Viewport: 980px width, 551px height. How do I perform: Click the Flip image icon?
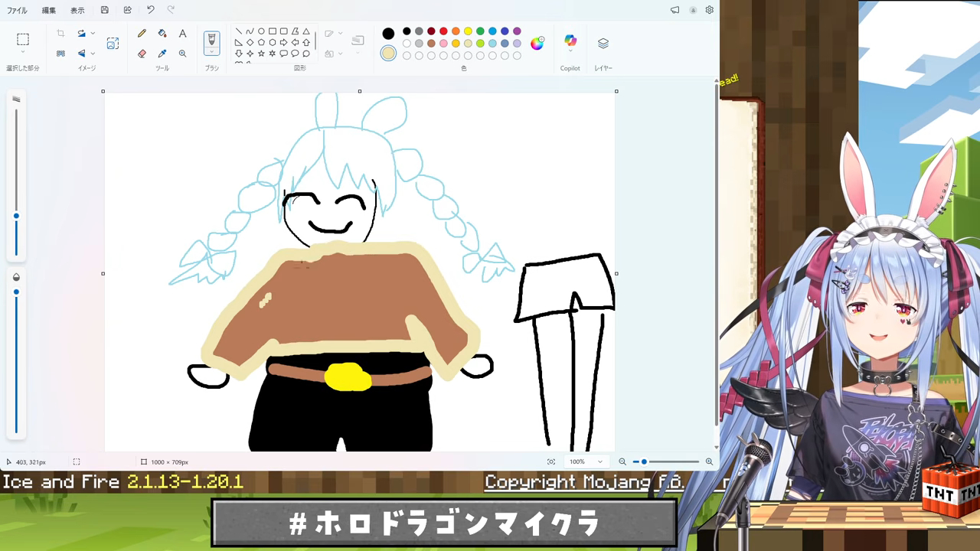click(81, 54)
